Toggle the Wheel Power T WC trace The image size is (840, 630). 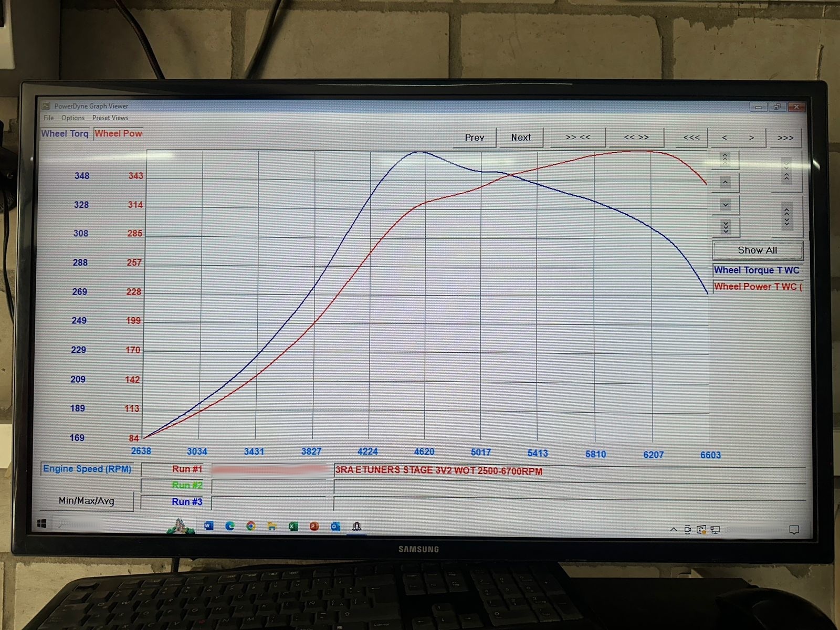[x=757, y=287]
